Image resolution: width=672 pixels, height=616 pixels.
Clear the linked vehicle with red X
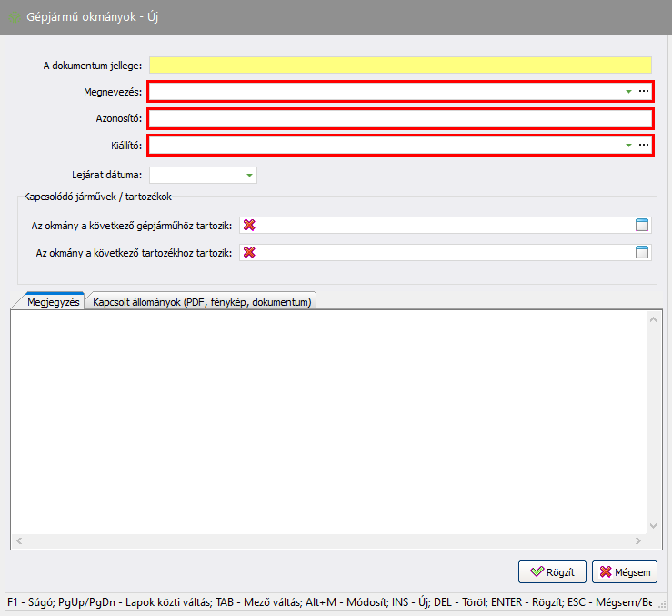(x=249, y=226)
